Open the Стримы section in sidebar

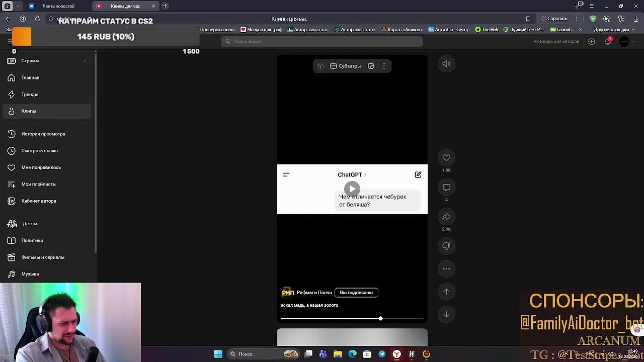46,61
